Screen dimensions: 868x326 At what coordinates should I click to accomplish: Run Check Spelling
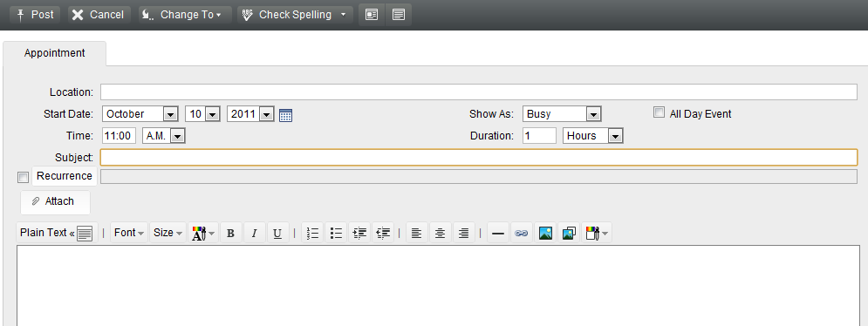coord(287,15)
